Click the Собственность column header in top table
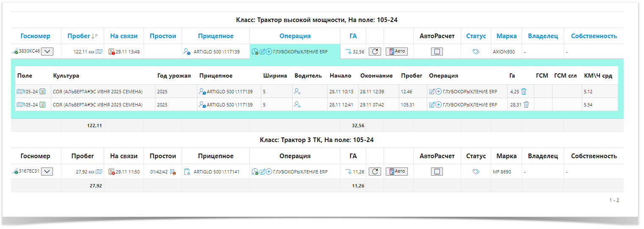Image resolution: width=644 pixels, height=229 pixels. tap(594, 36)
